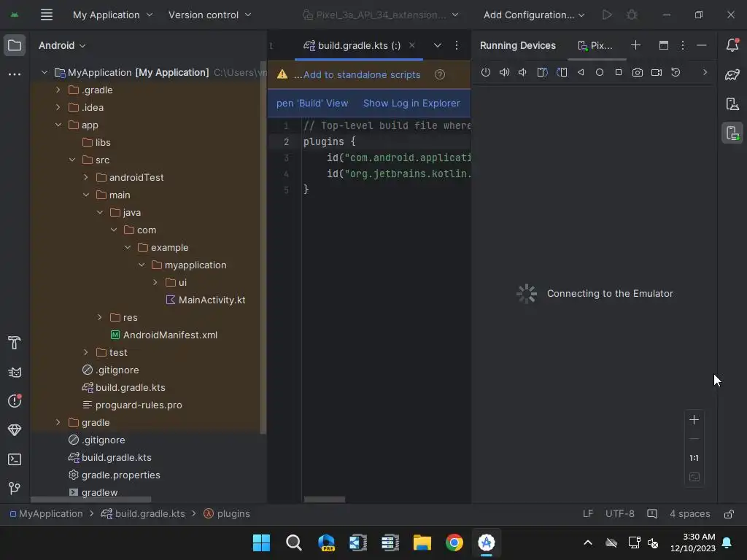The image size is (747, 560).
Task: Click the emulator Back triangle button
Action: point(581,72)
